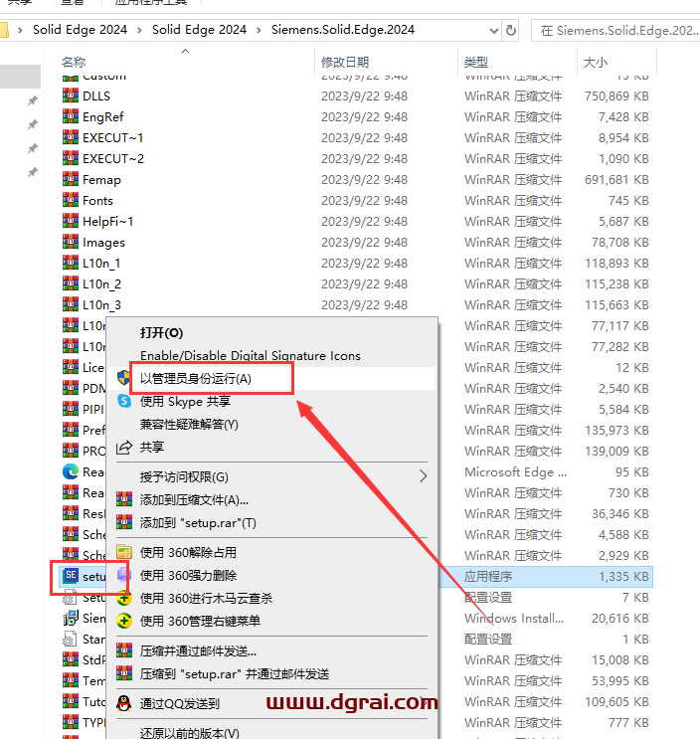The height and width of the screenshot is (739, 700).
Task: Sort by 名称 column header
Action: (74, 62)
